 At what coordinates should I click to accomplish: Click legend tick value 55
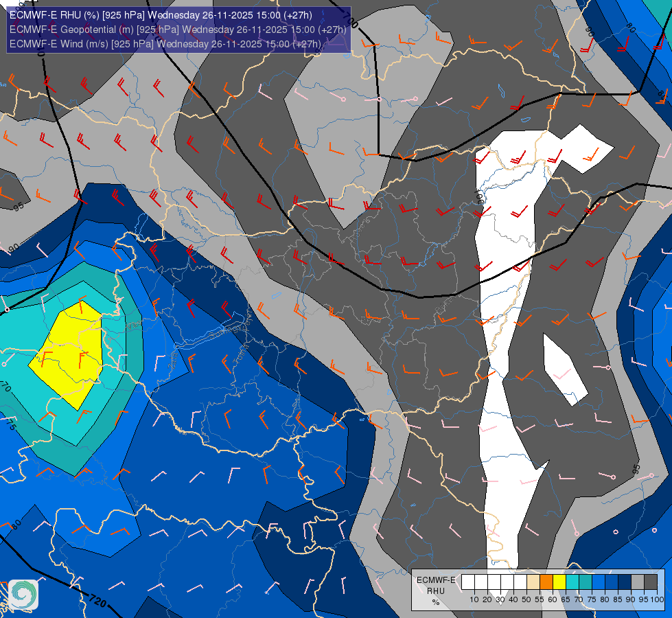point(540,599)
